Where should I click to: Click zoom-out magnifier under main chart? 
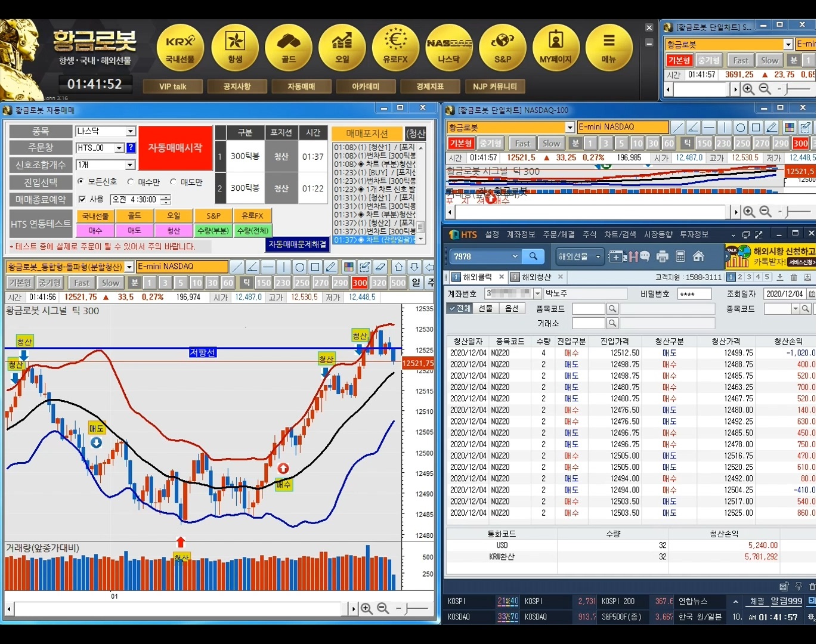(383, 608)
